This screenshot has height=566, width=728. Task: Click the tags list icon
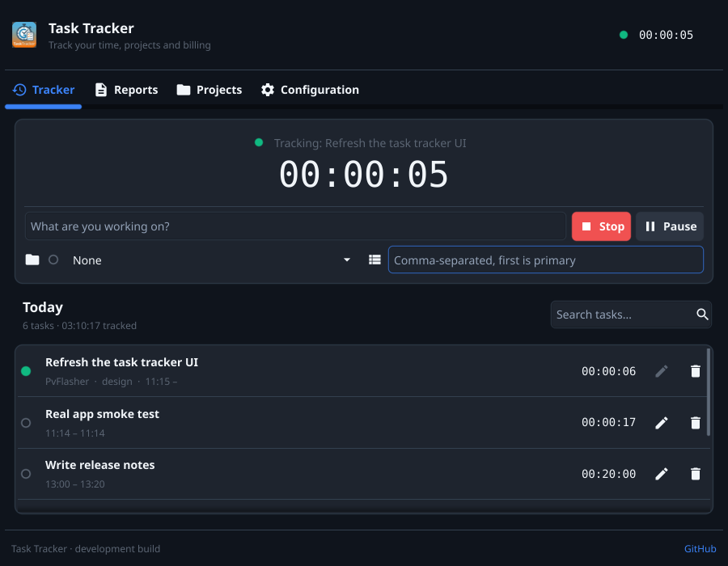pyautogui.click(x=375, y=260)
